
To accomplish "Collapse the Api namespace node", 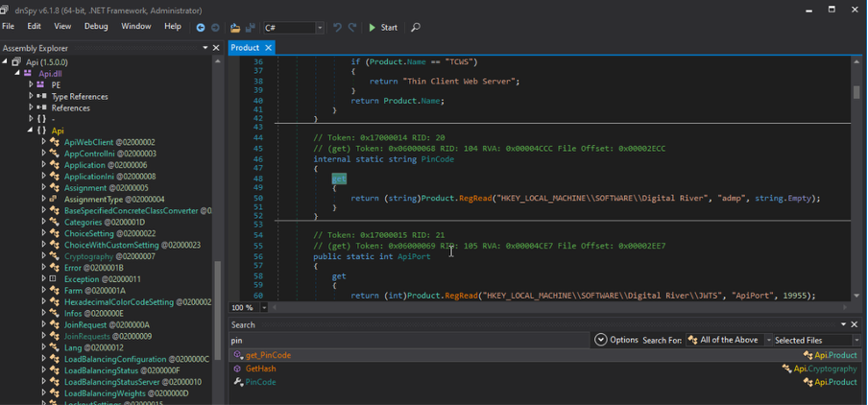I will point(32,131).
